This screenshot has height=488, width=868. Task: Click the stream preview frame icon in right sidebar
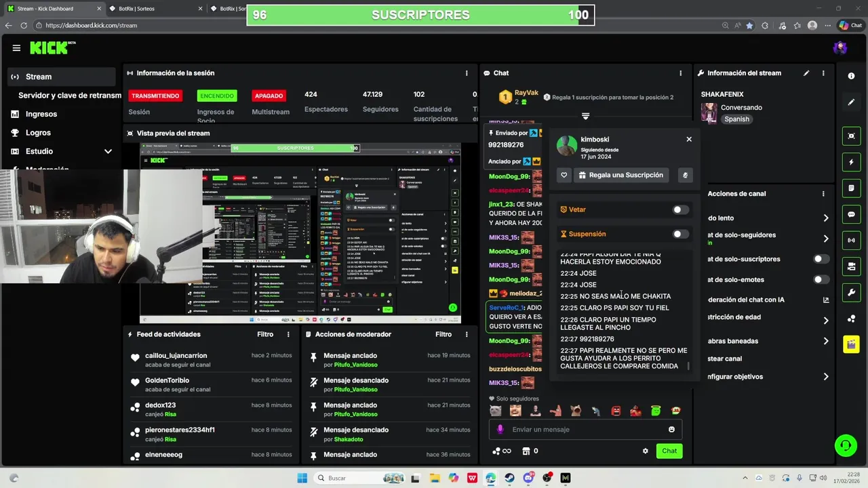tap(851, 136)
